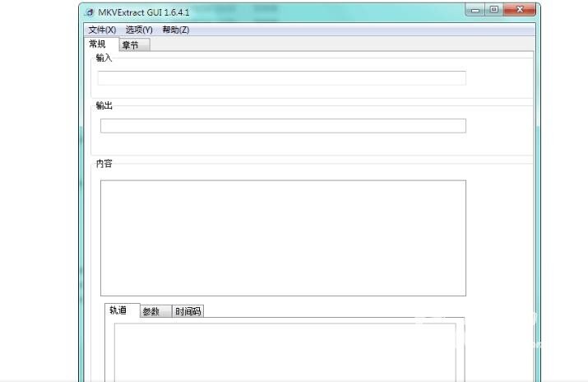Screen dimensions: 588x382
Task: Maximize the MKVExtract GUI window
Action: [x=494, y=10]
